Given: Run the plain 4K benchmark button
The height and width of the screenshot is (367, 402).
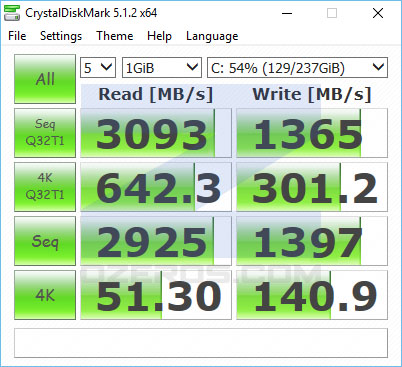Looking at the screenshot, I should tap(45, 295).
